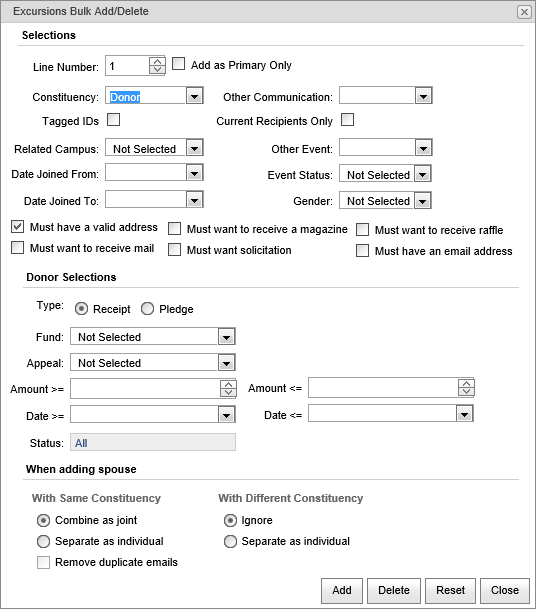The width and height of the screenshot is (536, 609).
Task: Click the Reset button
Action: pyautogui.click(x=451, y=590)
